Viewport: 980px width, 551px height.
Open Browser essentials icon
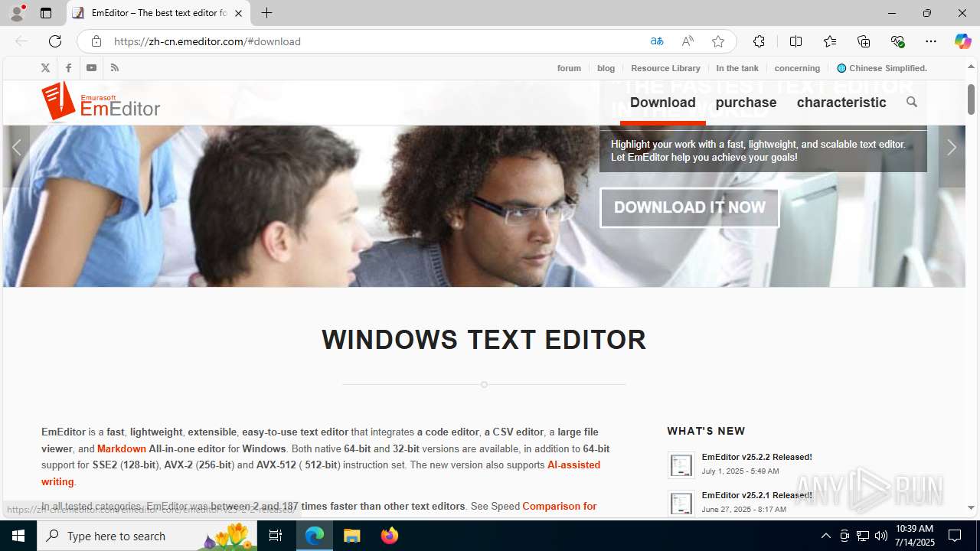[897, 41]
